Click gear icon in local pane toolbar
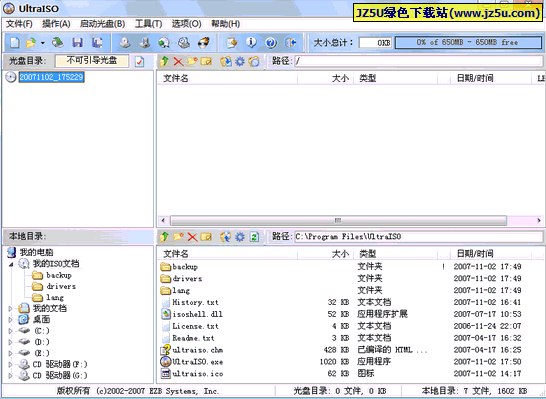 click(x=240, y=237)
